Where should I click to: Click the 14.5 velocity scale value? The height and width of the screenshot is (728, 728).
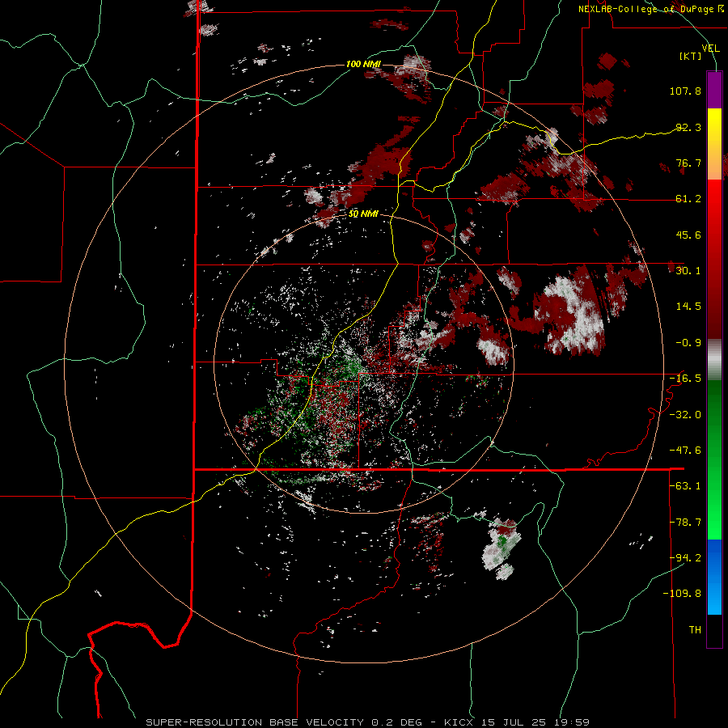coord(688,306)
